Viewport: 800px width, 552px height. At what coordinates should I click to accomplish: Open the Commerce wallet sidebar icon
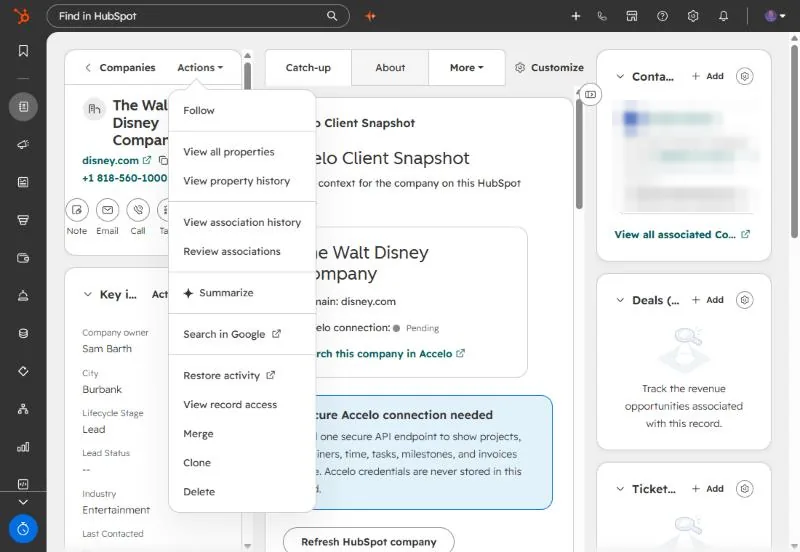(x=23, y=258)
